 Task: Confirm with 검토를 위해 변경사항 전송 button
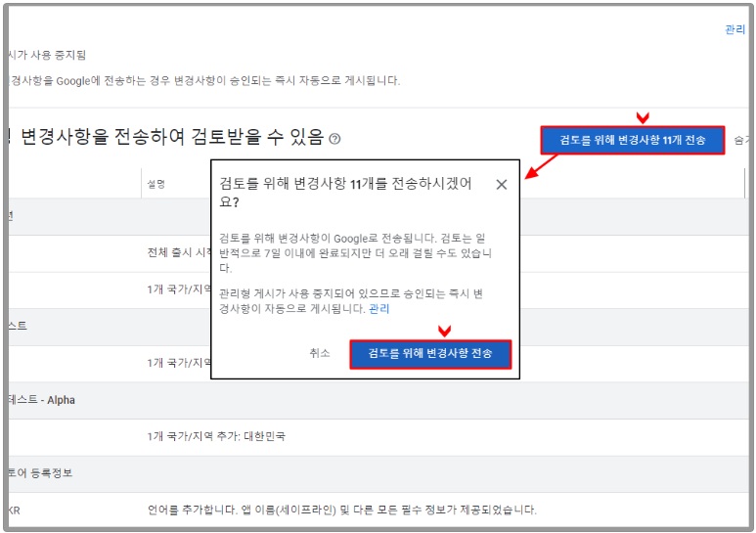(x=430, y=354)
